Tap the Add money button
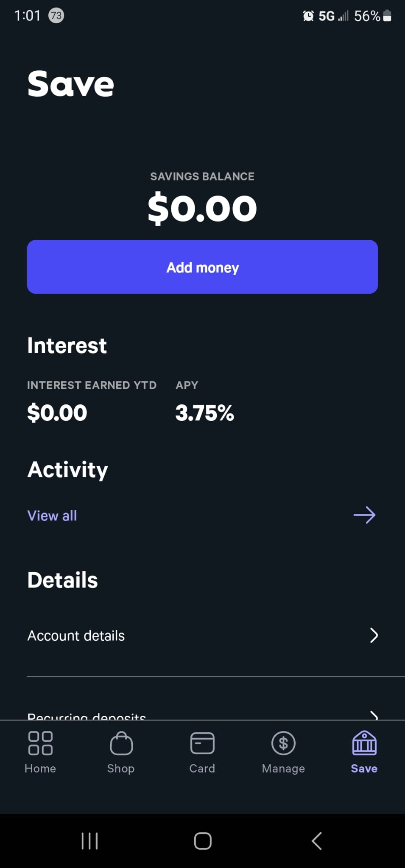This screenshot has width=405, height=868. (x=202, y=267)
